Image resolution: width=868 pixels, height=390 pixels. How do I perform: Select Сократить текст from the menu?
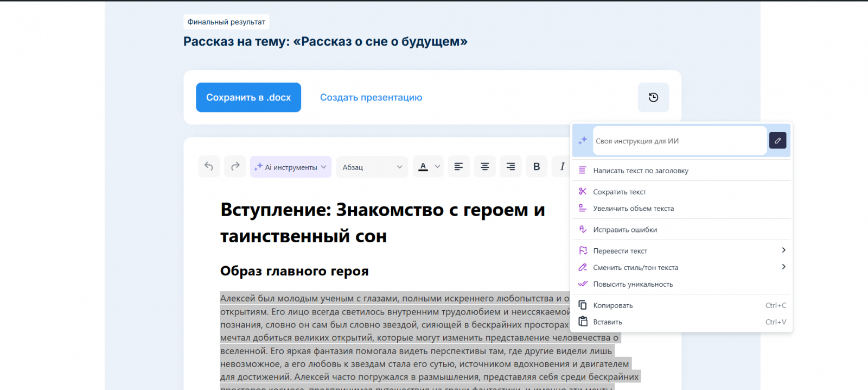(620, 192)
